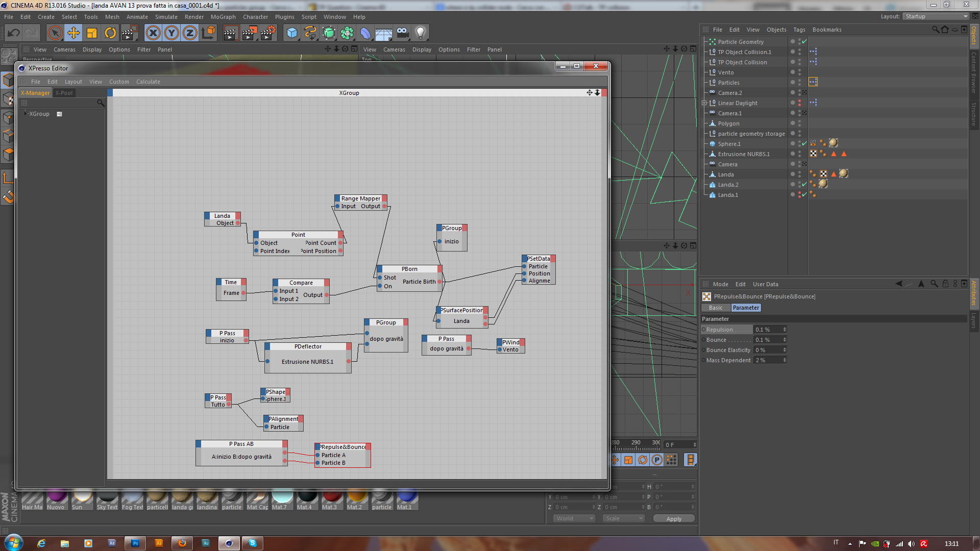980x551 pixels.
Task: Switch to the Basic attributes tab
Action: click(716, 308)
